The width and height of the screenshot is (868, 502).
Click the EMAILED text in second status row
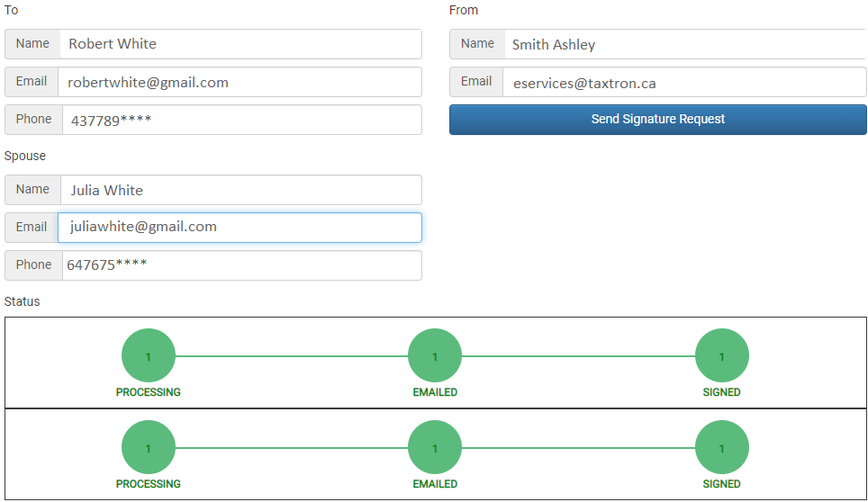tap(435, 484)
